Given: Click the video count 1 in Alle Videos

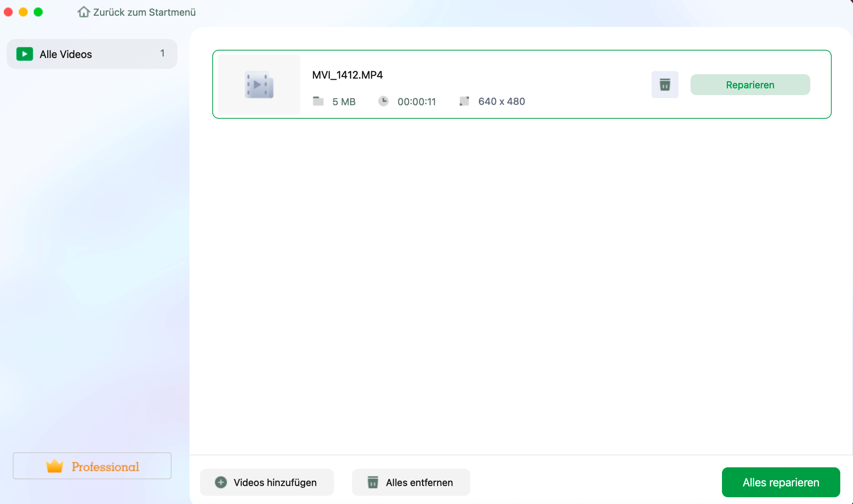Looking at the screenshot, I should (x=163, y=53).
